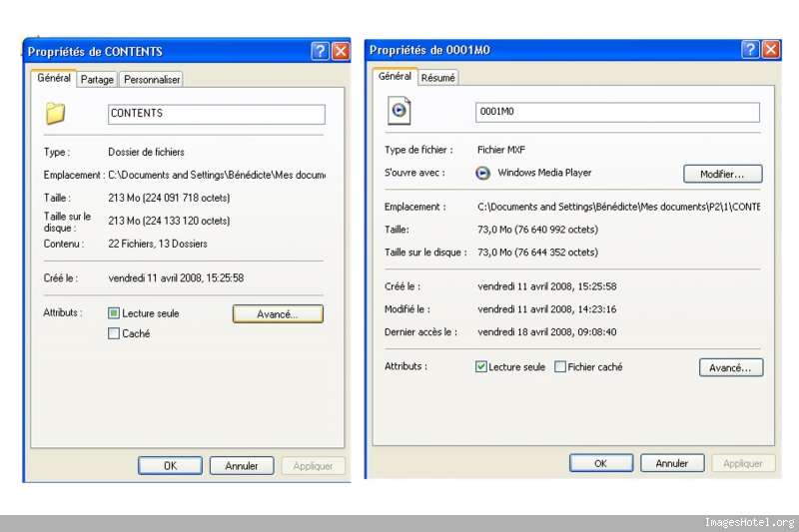
Task: Uncheck Lecture seule in 0001M0 dialog
Action: (x=481, y=367)
